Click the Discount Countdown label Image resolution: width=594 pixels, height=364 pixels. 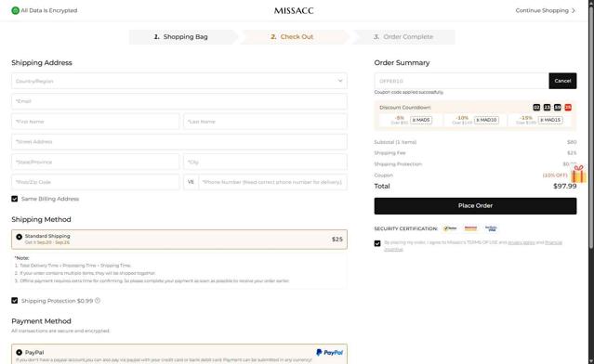point(405,108)
